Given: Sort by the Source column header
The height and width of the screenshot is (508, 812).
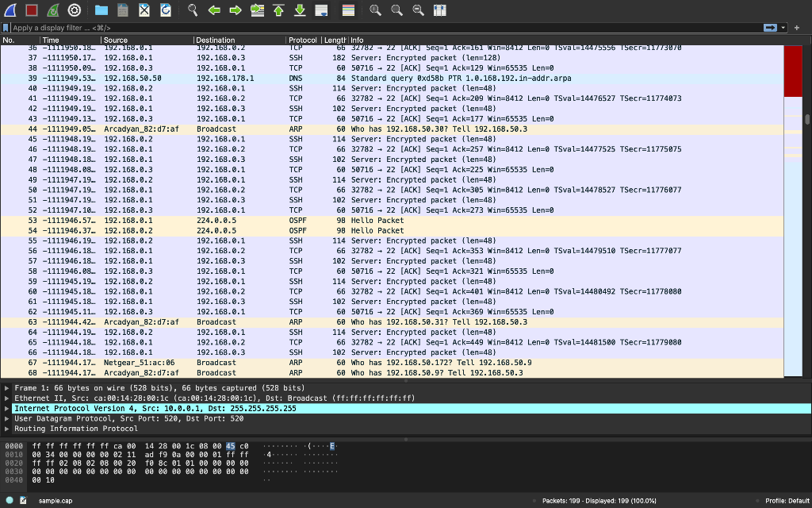Looking at the screenshot, I should [147, 40].
